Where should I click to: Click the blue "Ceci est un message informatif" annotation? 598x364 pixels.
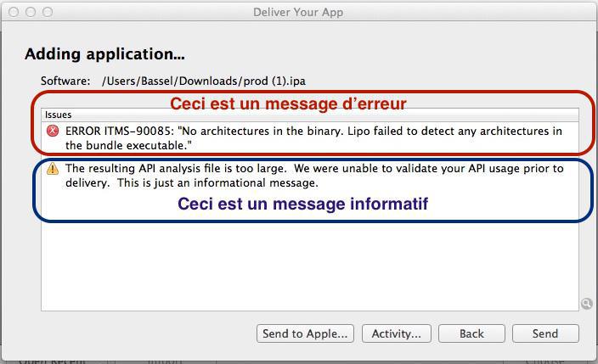(302, 204)
